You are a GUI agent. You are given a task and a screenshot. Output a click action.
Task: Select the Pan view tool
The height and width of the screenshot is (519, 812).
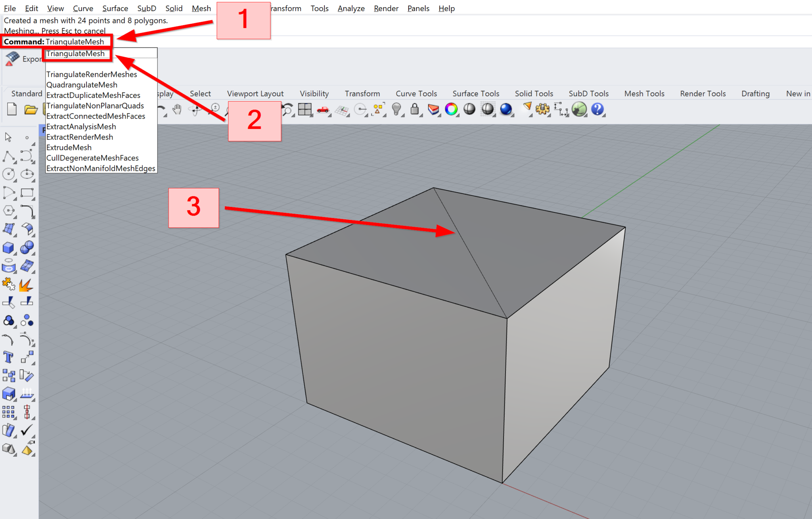point(176,109)
